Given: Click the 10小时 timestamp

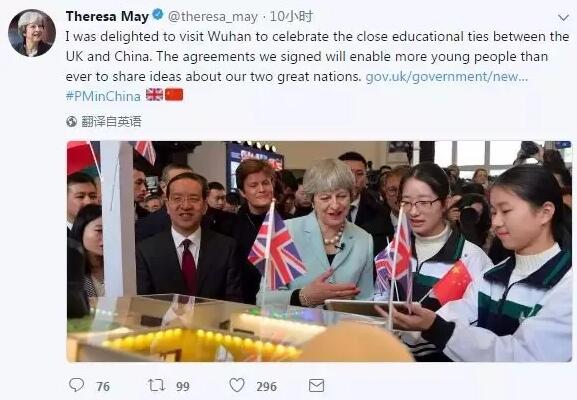Looking at the screenshot, I should click(291, 16).
